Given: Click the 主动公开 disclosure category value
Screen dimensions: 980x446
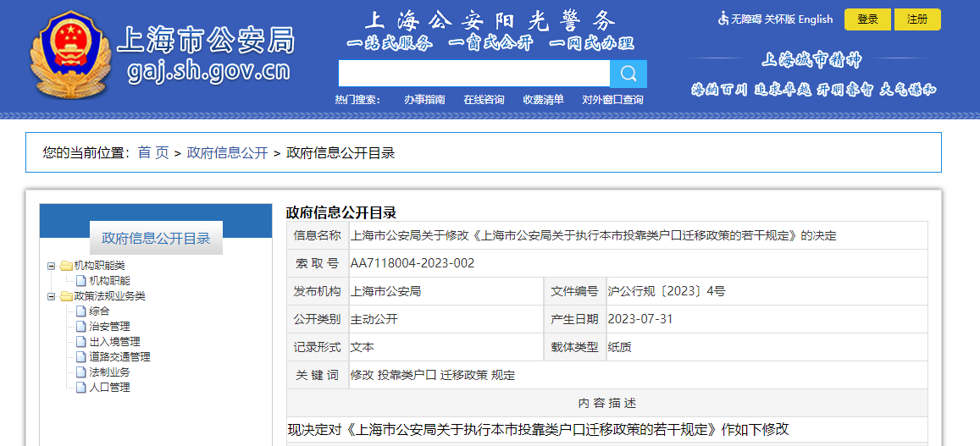Looking at the screenshot, I should click(374, 319).
